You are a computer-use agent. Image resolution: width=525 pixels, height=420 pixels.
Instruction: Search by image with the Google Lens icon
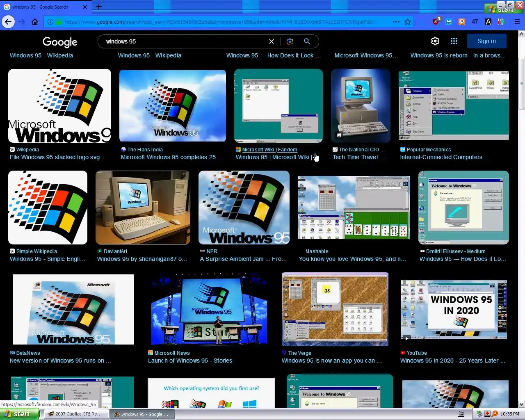[x=290, y=41]
